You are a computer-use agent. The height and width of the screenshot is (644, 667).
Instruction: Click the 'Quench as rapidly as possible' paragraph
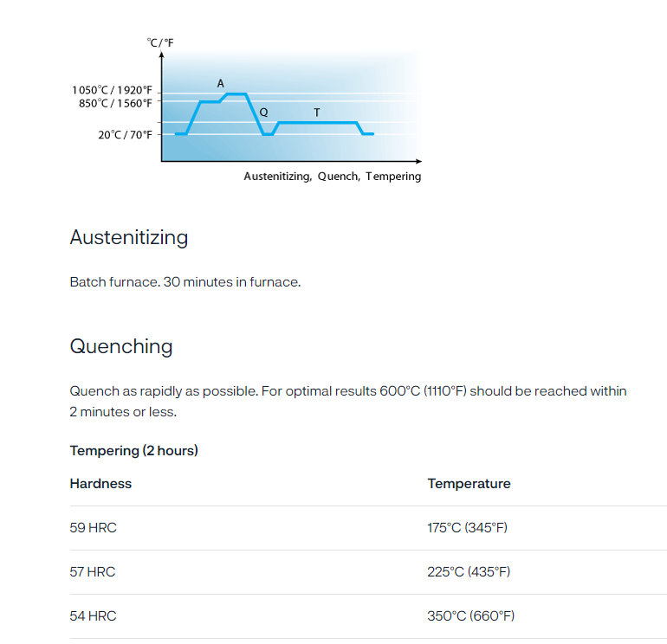[x=348, y=402]
